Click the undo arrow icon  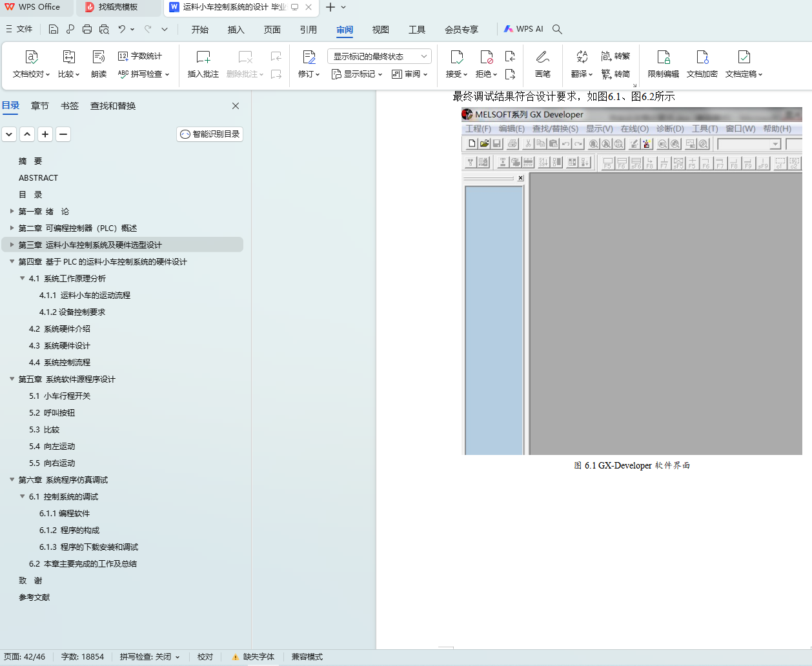point(121,29)
